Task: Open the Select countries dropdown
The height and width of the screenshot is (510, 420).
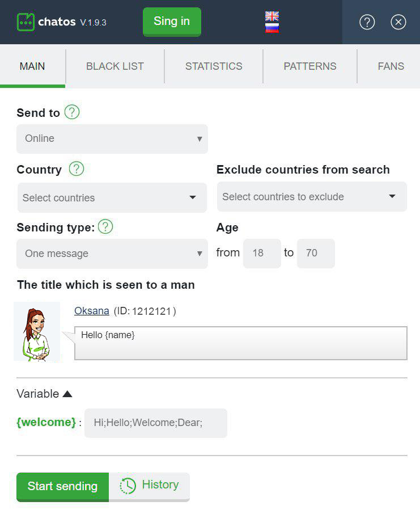Action: [x=112, y=198]
